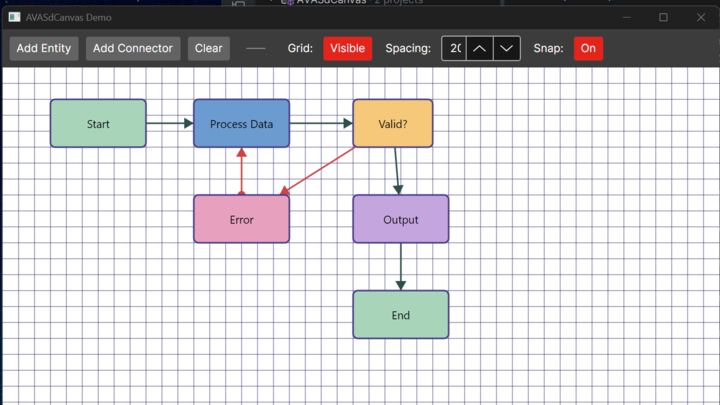Viewport: 720px width, 405px height.
Task: Click the Add Connector button
Action: (x=133, y=48)
